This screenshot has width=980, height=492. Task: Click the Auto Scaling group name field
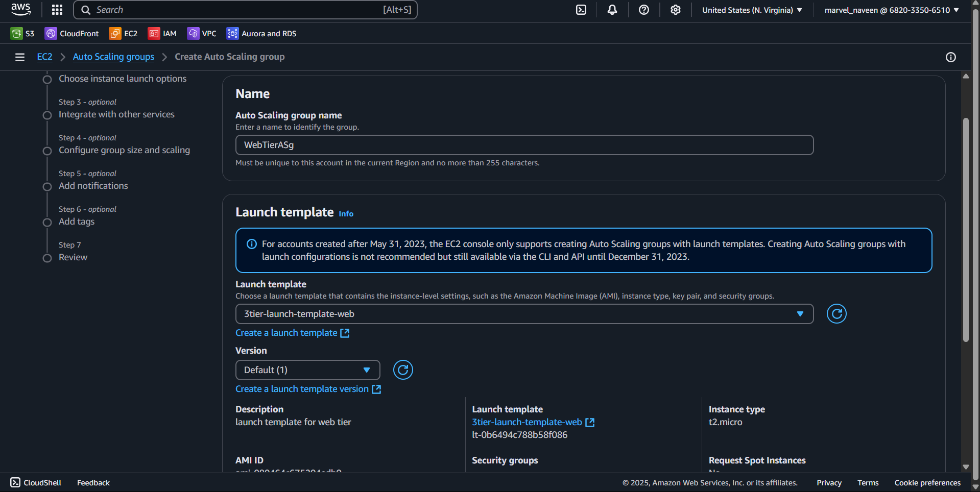[x=524, y=145]
